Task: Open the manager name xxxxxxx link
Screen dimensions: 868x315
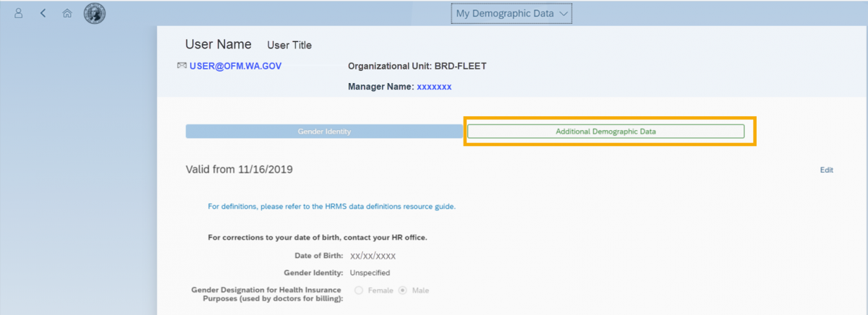Action: tap(434, 87)
